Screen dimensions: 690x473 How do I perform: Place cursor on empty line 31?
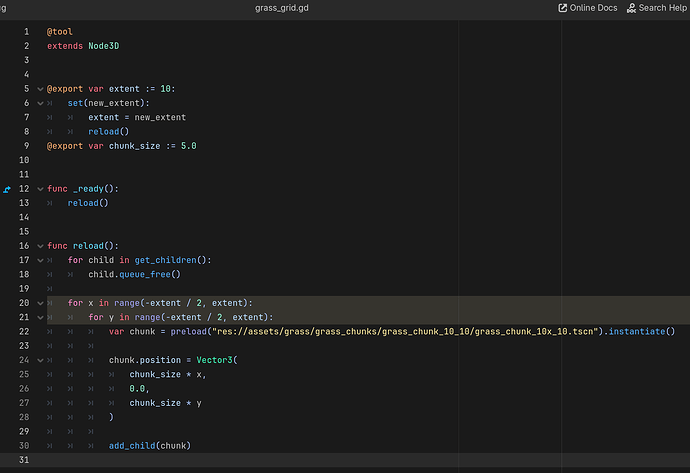[x=352, y=460]
